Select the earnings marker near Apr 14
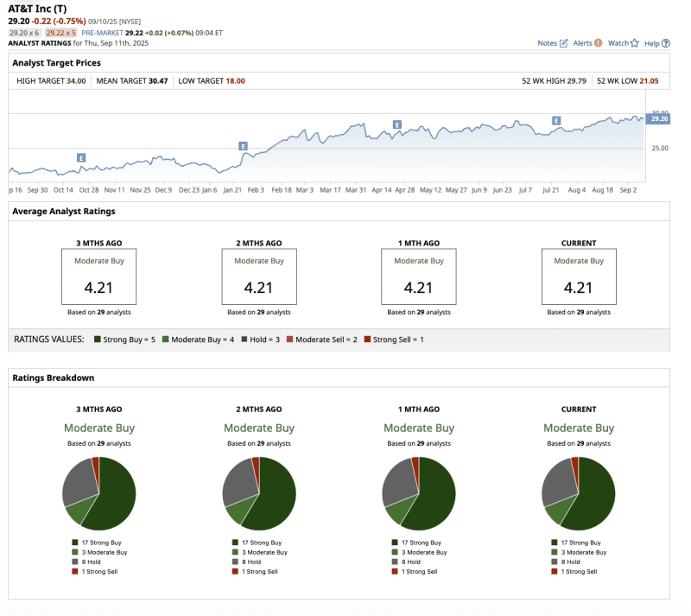The height and width of the screenshot is (616, 691). click(397, 125)
